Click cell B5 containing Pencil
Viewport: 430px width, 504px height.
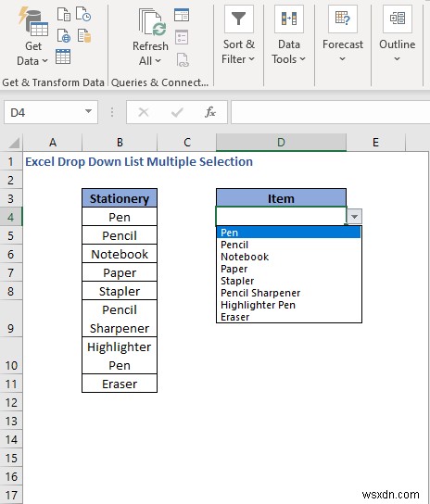point(120,235)
